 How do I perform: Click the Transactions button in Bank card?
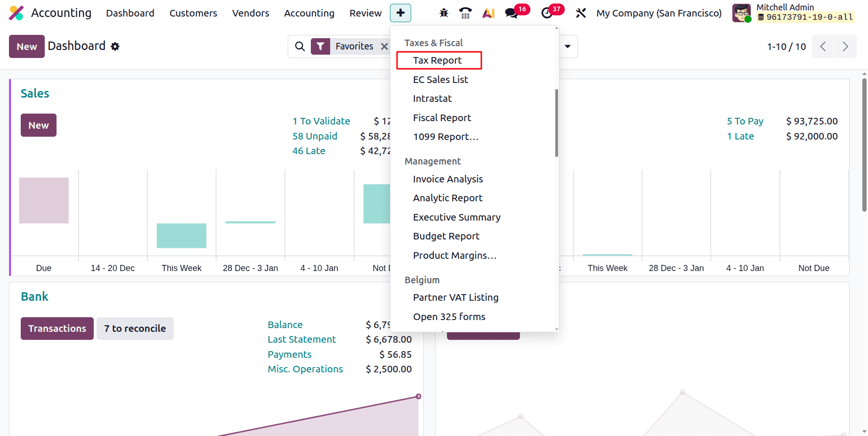click(x=57, y=329)
